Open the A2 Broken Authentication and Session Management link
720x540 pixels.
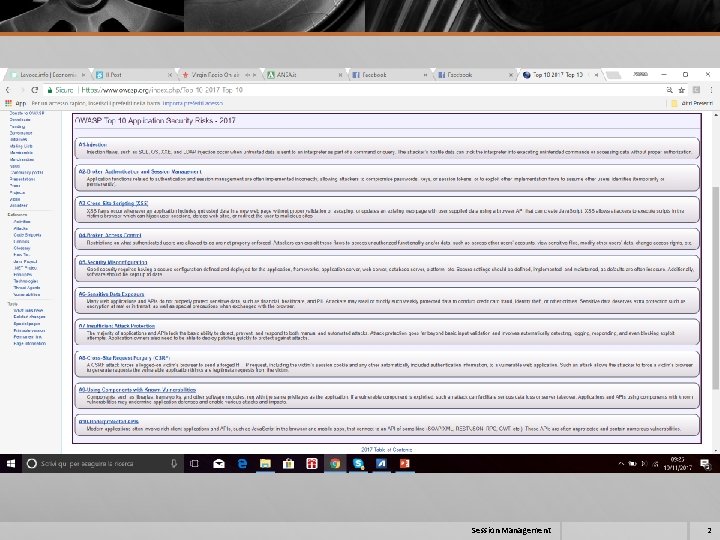pos(140,172)
